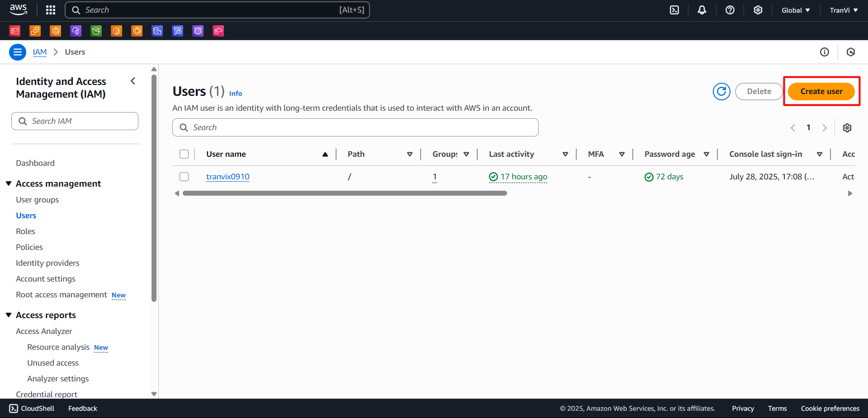Refresh the Users list
The width and height of the screenshot is (868, 418).
click(x=721, y=91)
